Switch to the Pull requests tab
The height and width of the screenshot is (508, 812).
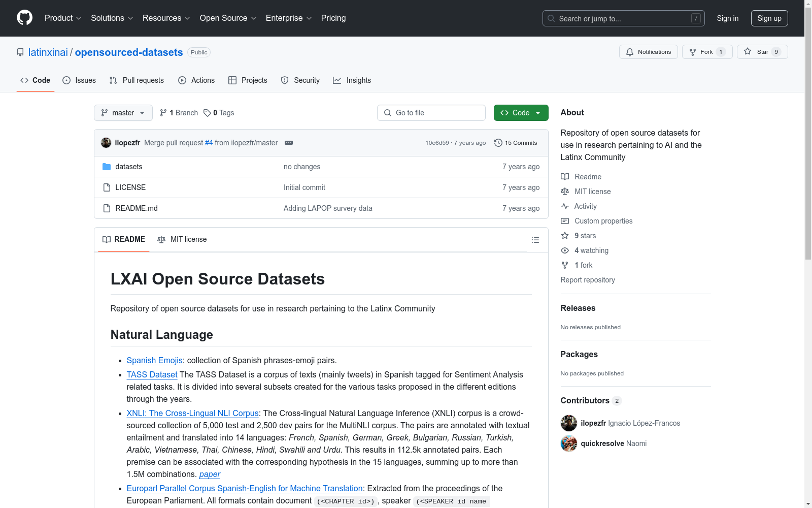(137, 80)
